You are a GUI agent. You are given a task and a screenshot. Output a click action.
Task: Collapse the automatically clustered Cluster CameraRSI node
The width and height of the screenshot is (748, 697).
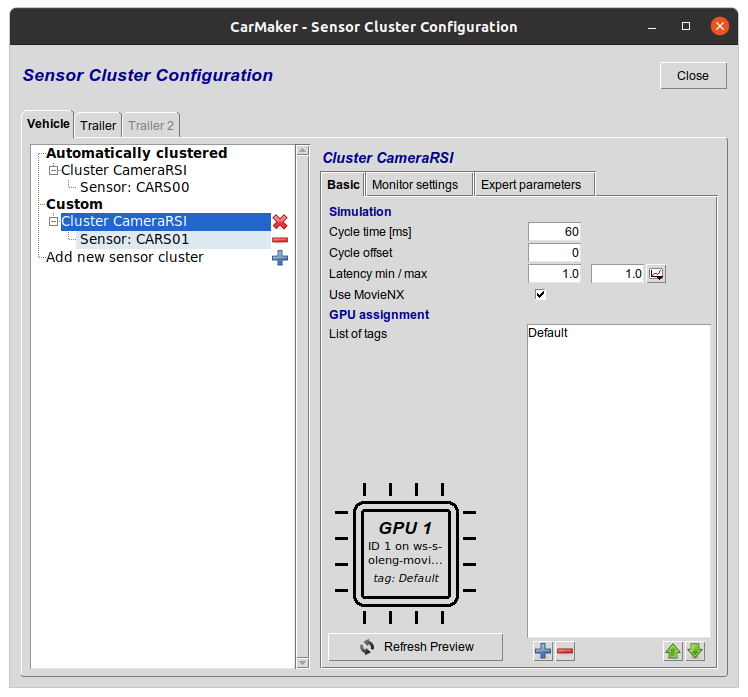[54, 171]
